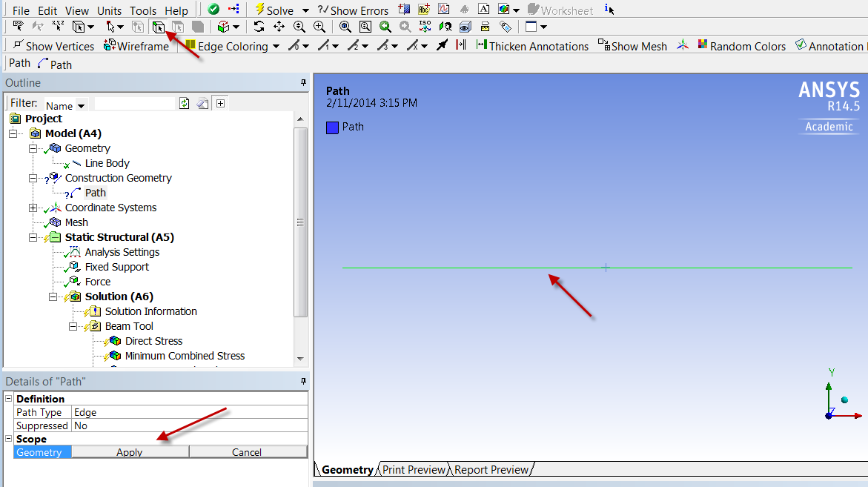Collapse the Static Structural (A5) node
This screenshot has height=487, width=868.
(x=33, y=237)
